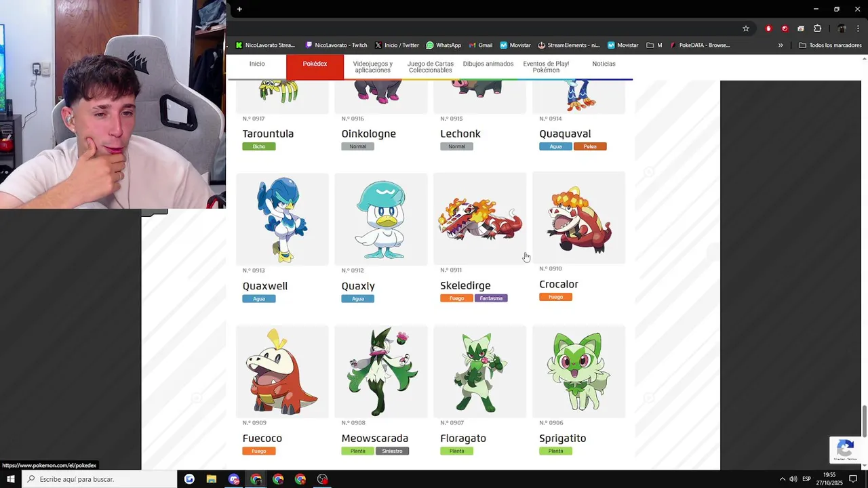The height and width of the screenshot is (488, 868).
Task: Open NicoLavorato Stream Kick bookmark
Action: click(x=265, y=45)
